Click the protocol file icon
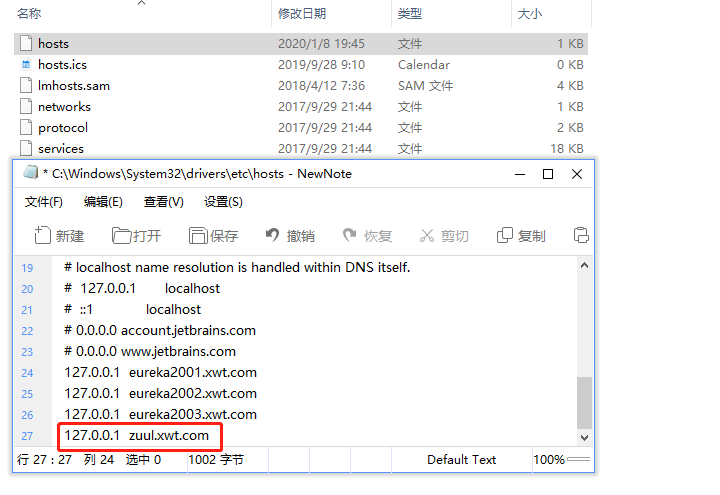The width and height of the screenshot is (720, 495). click(x=26, y=127)
